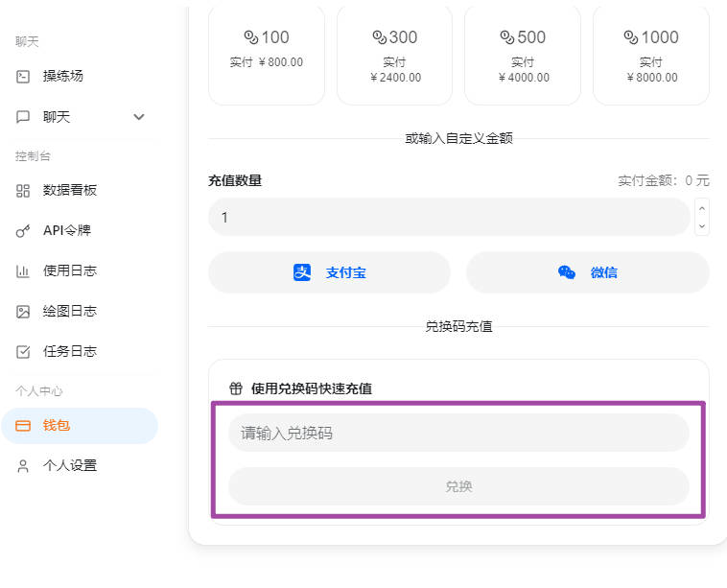Click the 绘图日志 image icon
The height and width of the screenshot is (588, 727).
coord(23,312)
